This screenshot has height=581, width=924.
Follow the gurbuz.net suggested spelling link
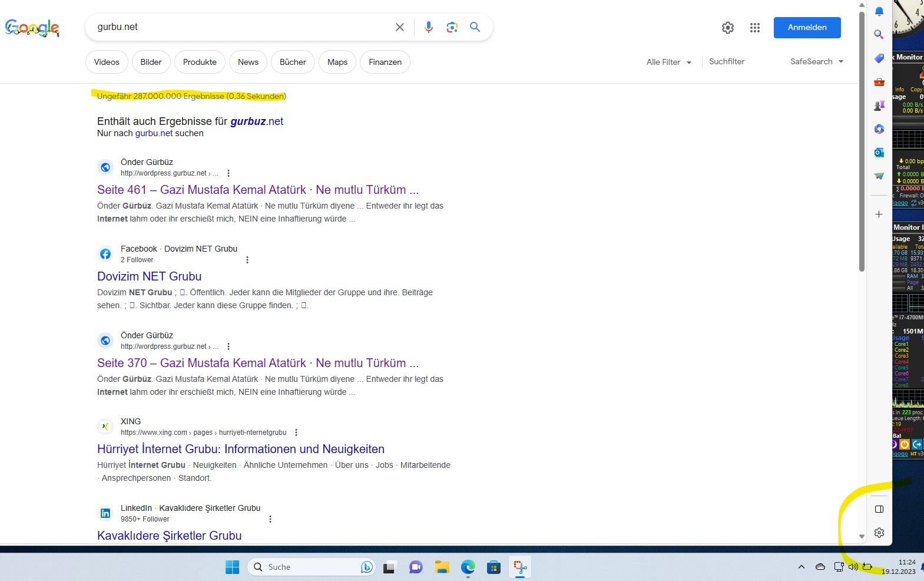point(257,121)
